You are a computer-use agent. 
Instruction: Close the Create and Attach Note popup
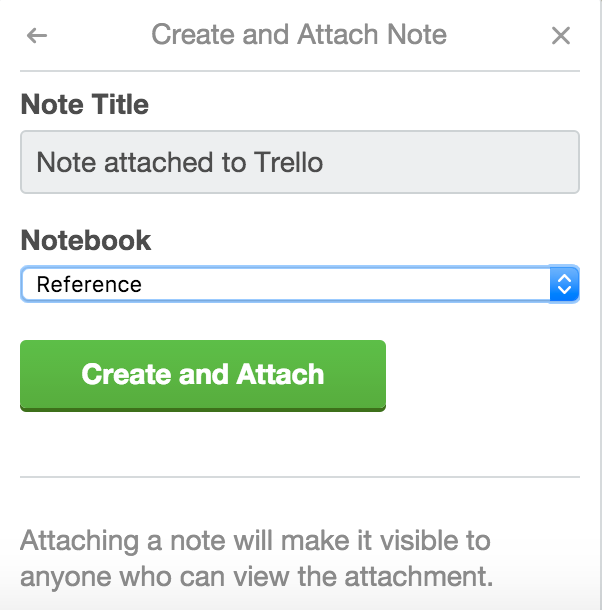[x=561, y=36]
